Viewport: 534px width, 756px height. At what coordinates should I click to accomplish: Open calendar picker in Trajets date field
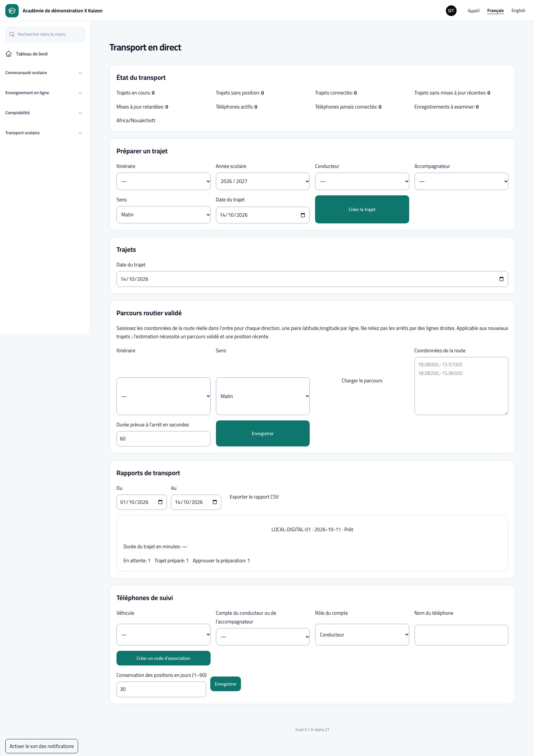coord(501,279)
